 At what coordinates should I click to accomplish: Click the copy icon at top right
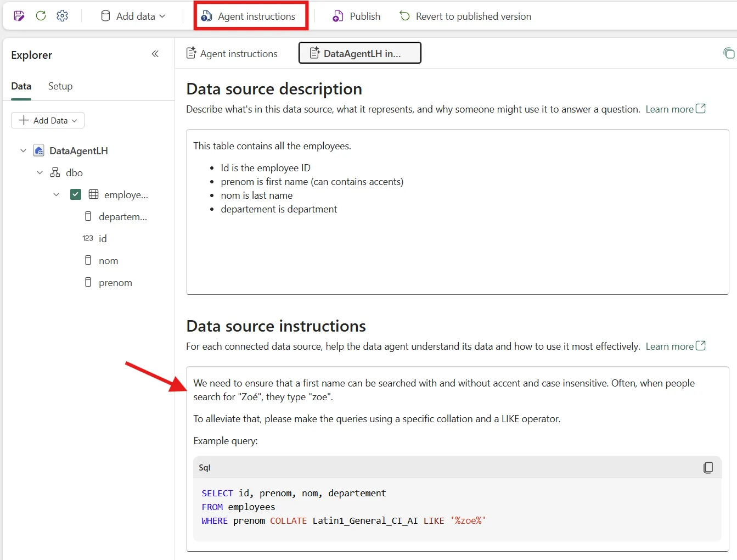pyautogui.click(x=729, y=53)
